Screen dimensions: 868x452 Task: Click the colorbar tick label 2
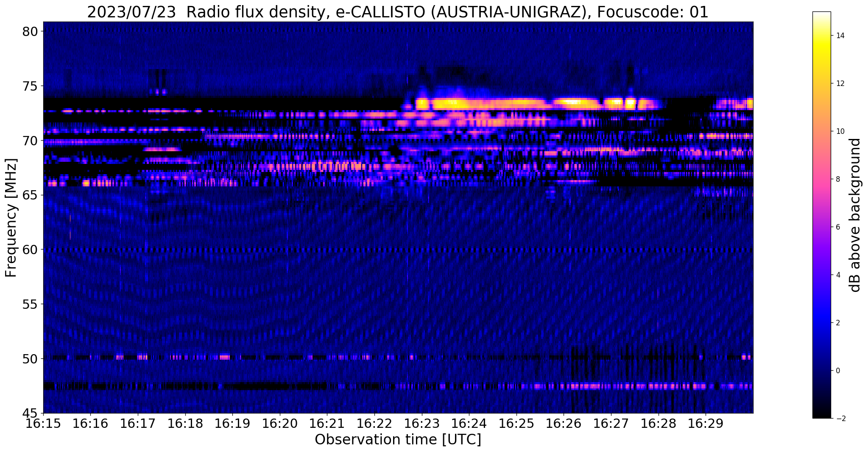coord(837,323)
